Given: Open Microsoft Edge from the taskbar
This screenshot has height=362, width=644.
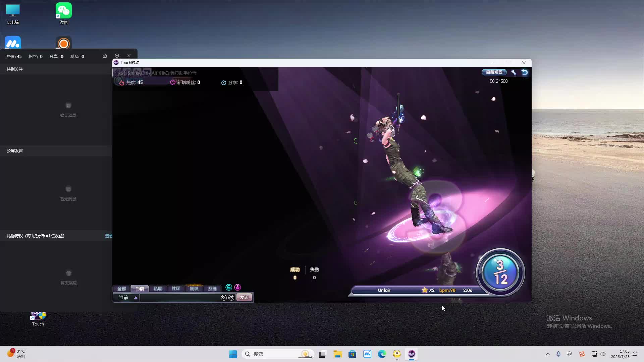Looking at the screenshot, I should coord(382,354).
